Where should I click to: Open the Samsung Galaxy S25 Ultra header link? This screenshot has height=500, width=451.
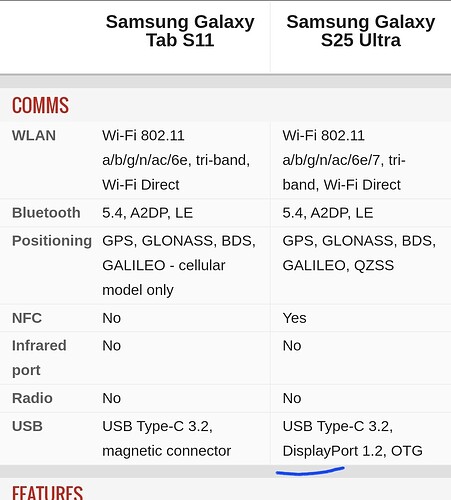(361, 31)
